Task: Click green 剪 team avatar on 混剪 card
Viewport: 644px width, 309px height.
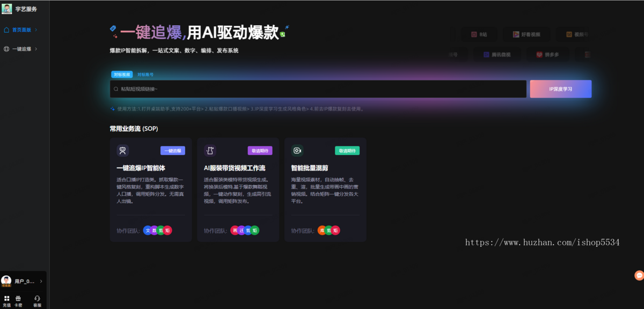Action: [x=329, y=230]
